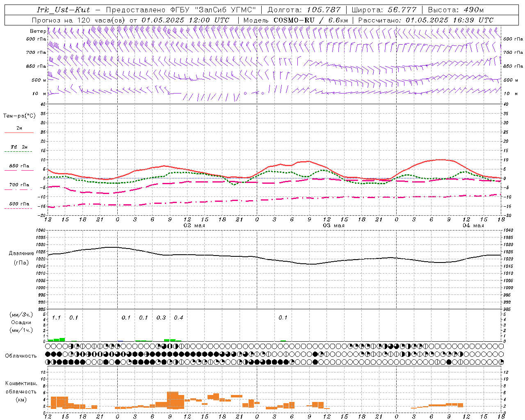Click the "Ветер" wind panel label
The width and height of the screenshot is (525, 420).
[38, 31]
